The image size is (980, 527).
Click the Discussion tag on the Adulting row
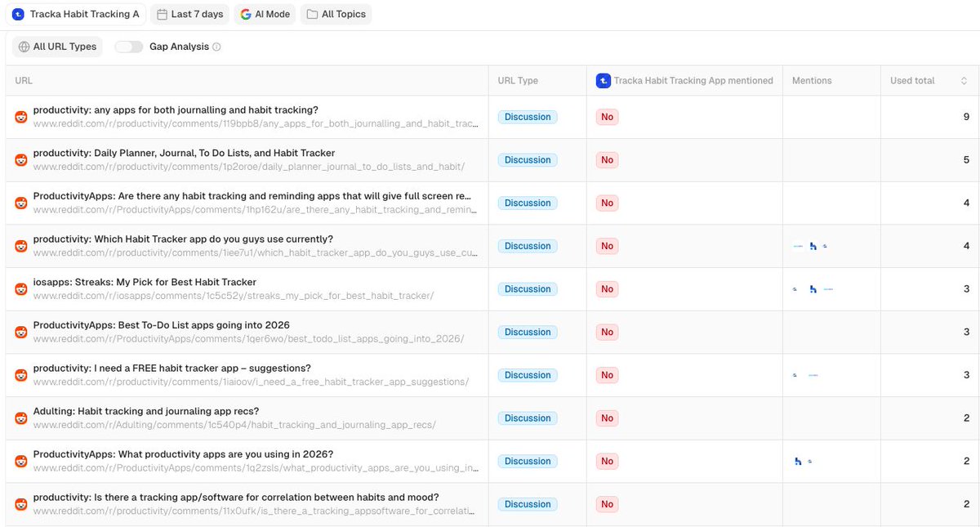pos(528,418)
